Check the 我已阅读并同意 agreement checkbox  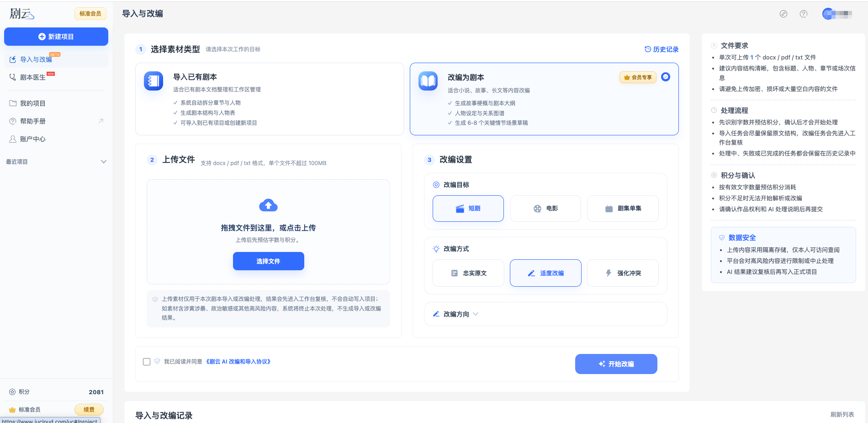(x=147, y=362)
